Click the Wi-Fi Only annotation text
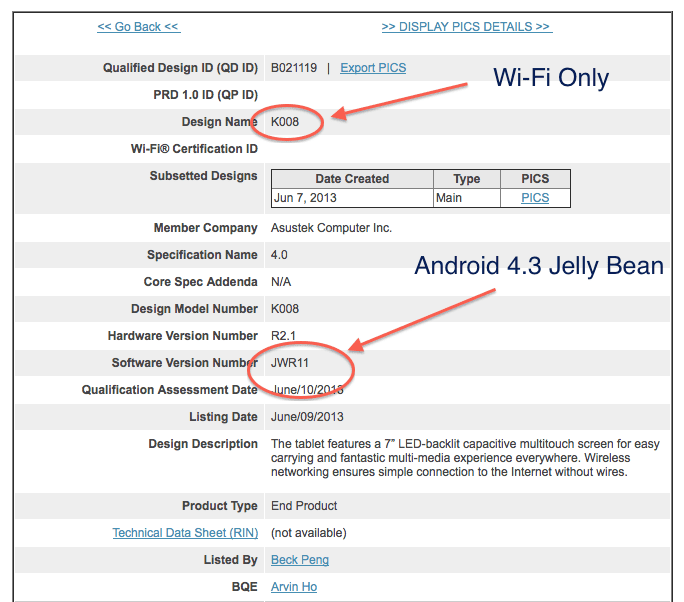Screen dimensions: 684x602 (551, 78)
